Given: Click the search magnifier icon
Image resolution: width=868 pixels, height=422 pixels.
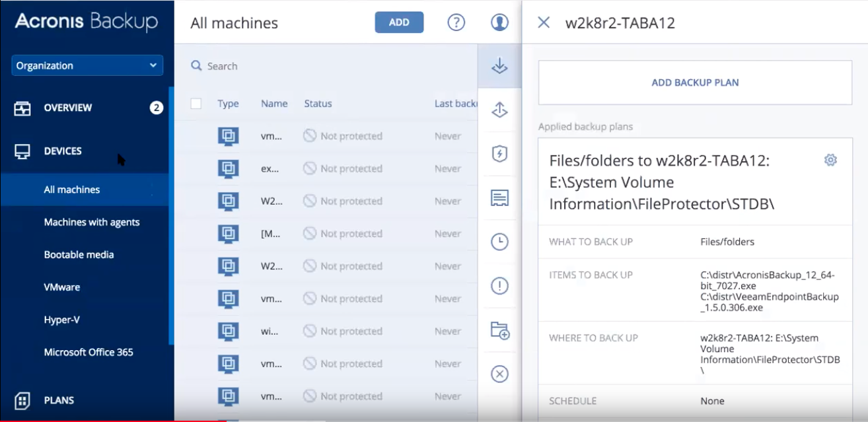Looking at the screenshot, I should (x=196, y=66).
